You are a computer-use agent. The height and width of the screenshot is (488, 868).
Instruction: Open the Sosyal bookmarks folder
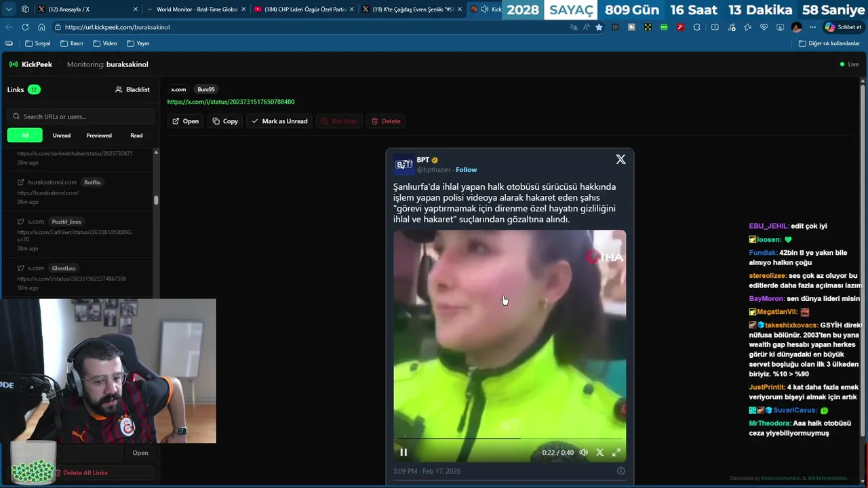pyautogui.click(x=38, y=43)
